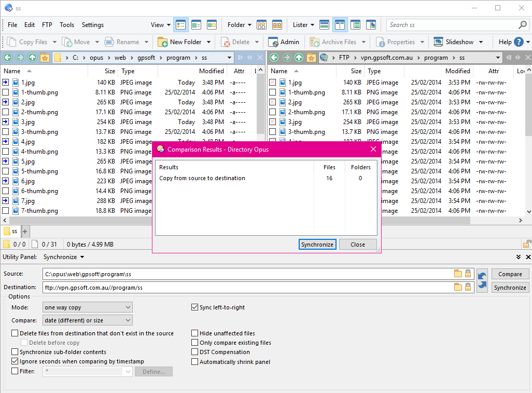Enable DST Compensation
Viewport: 532px width, 393px height.
[195, 352]
